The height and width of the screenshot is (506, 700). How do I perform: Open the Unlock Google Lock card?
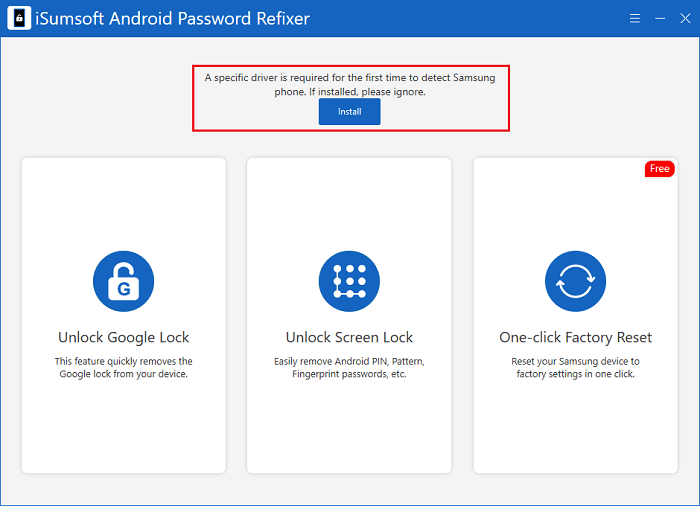[124, 315]
